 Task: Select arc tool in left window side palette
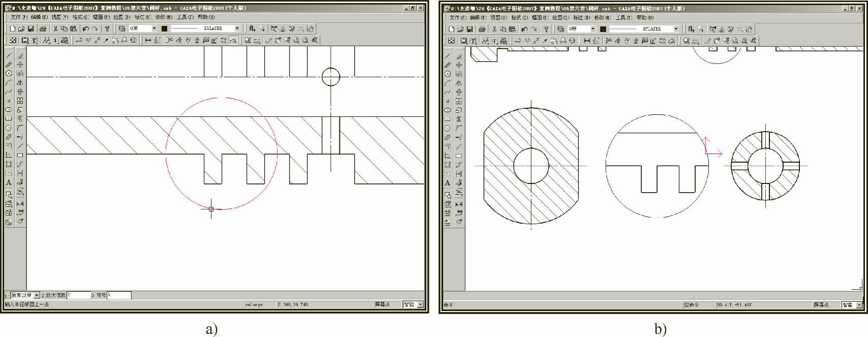coord(9,82)
